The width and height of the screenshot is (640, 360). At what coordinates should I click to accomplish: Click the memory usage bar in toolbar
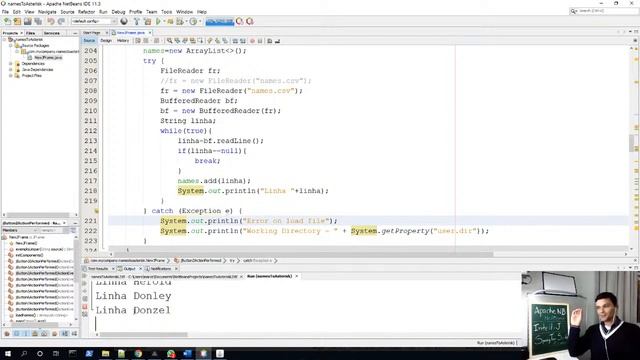coord(220,21)
